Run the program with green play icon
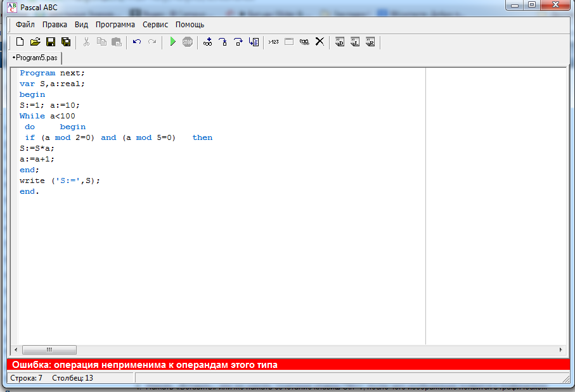The width and height of the screenshot is (575, 392). (x=172, y=41)
